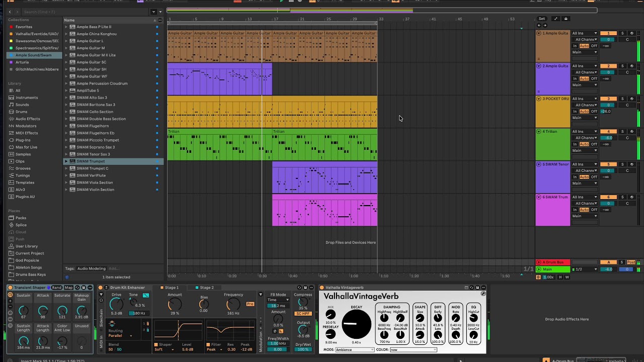
Task: Toggle the Drum Kit Enhancer device on/off
Action: tap(100, 288)
